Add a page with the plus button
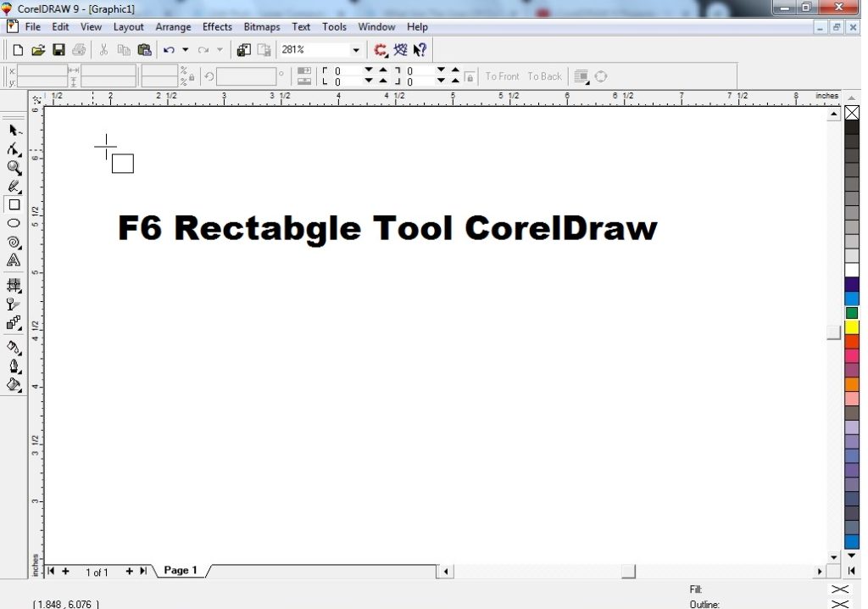Image resolution: width=868 pixels, height=609 pixels. 65,571
